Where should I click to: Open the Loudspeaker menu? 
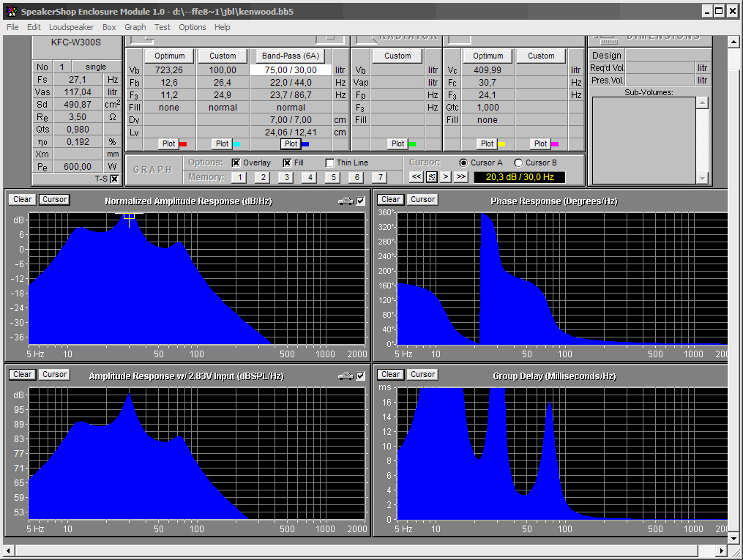coord(71,27)
